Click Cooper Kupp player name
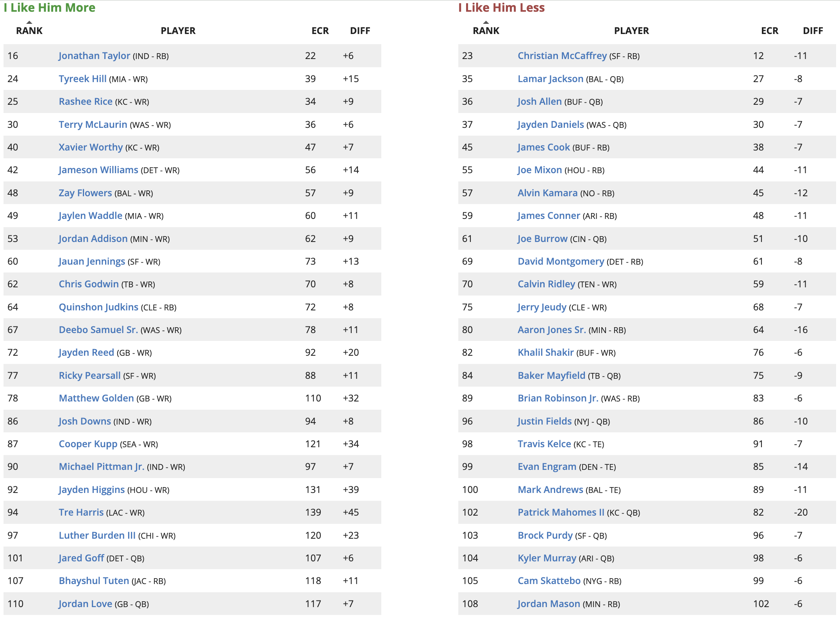Screen dimensions: 840x620 click(88, 444)
